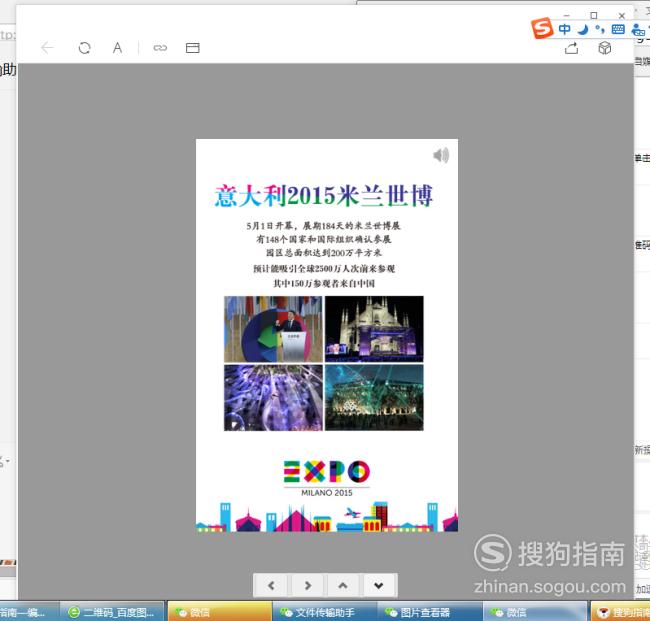Screen dimensions: 650x621
Task: Toggle the window layout icon
Action: pos(192,48)
